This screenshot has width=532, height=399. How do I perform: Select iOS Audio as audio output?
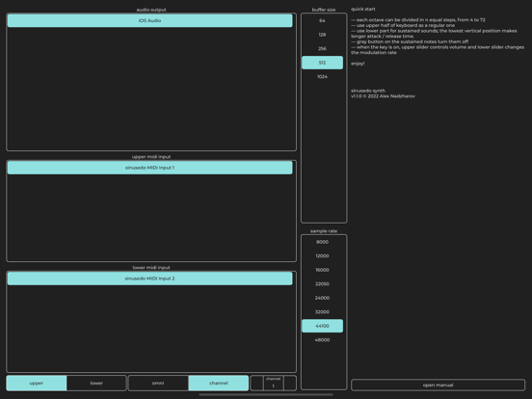(149, 20)
